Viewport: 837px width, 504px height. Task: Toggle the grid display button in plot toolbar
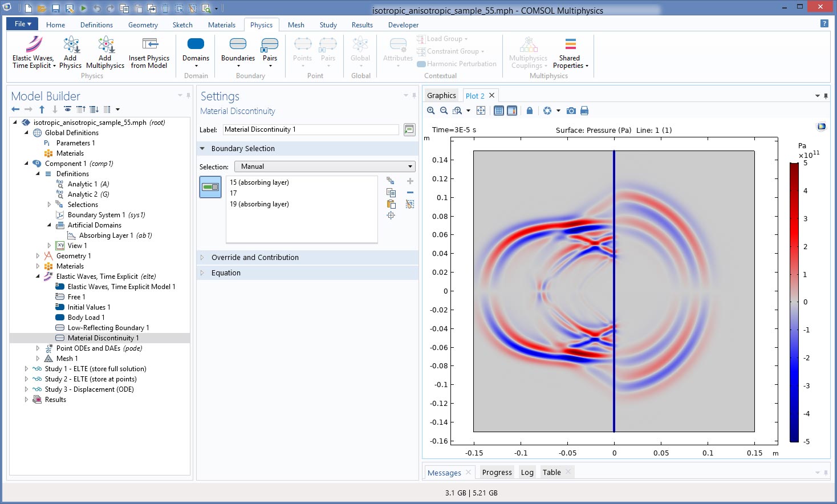499,111
